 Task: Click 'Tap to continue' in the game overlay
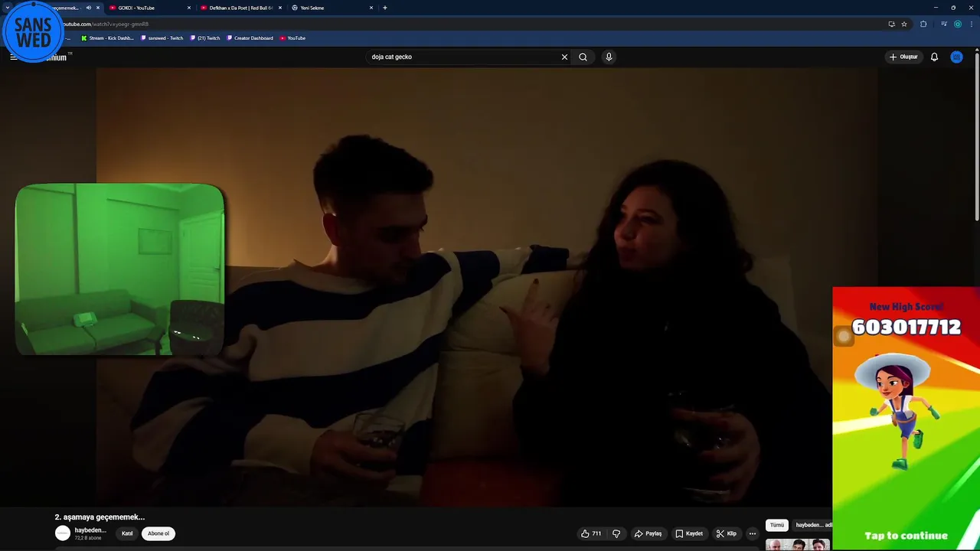point(906,536)
